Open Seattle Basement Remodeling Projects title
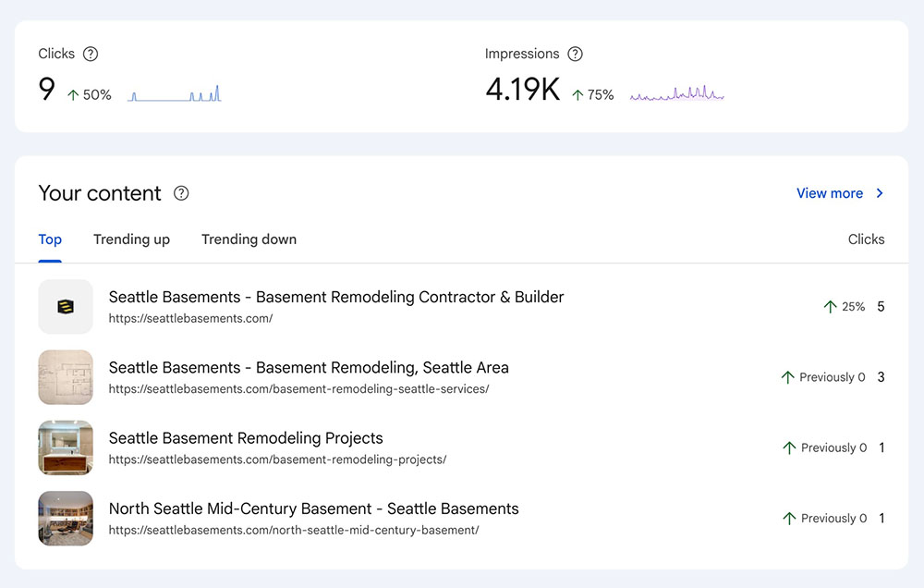The height and width of the screenshot is (588, 924). 246,438
